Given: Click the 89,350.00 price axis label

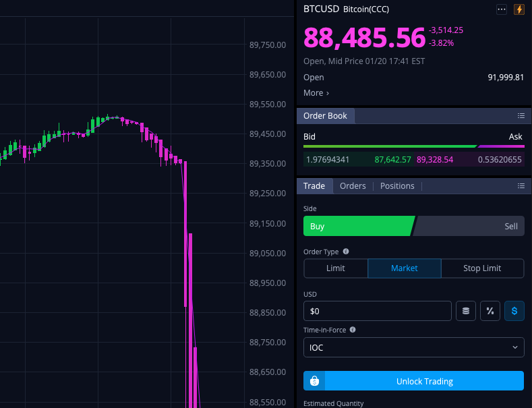Looking at the screenshot, I should pyautogui.click(x=268, y=164).
